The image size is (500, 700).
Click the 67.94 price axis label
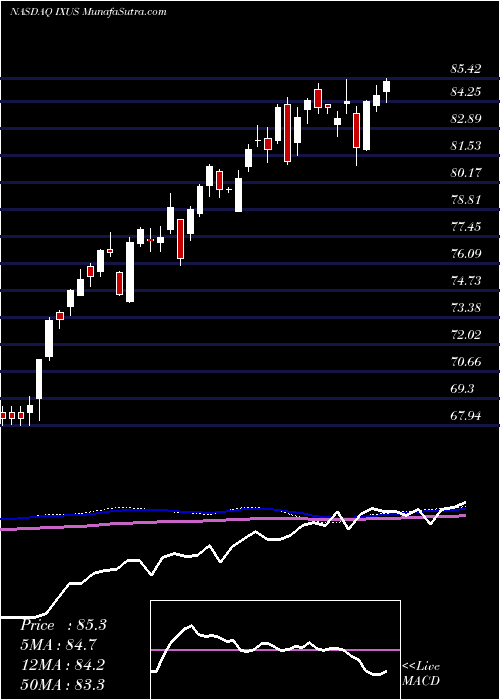466,416
